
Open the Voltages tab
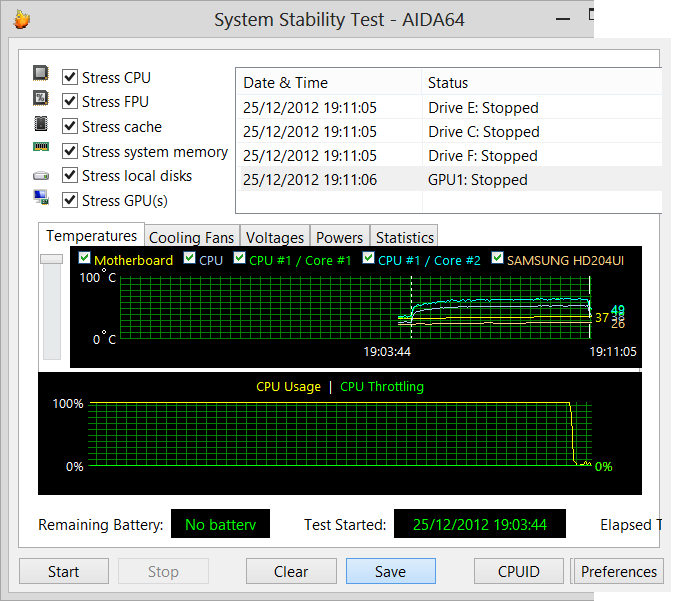coord(275,237)
